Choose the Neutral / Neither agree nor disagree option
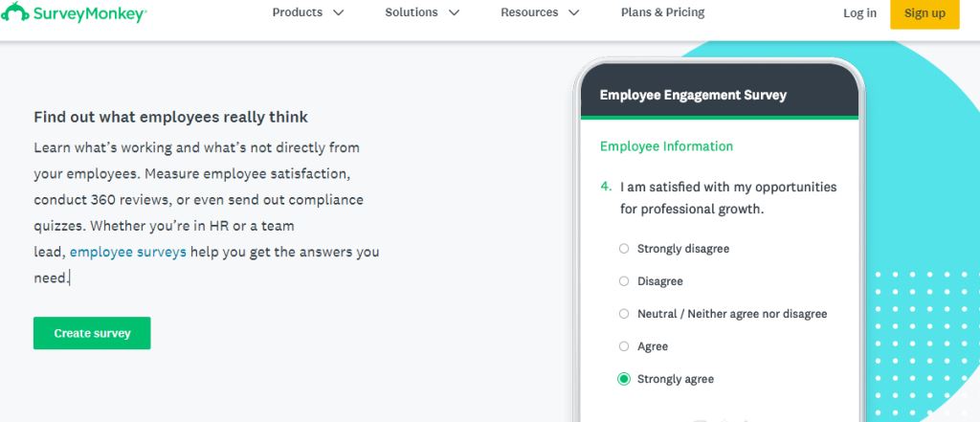980x422 pixels. coord(624,314)
